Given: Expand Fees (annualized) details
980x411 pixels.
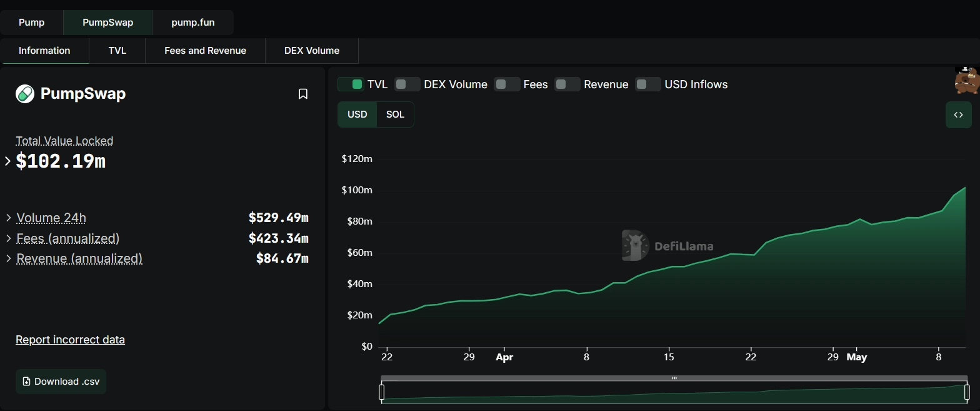Looking at the screenshot, I should click(9, 238).
